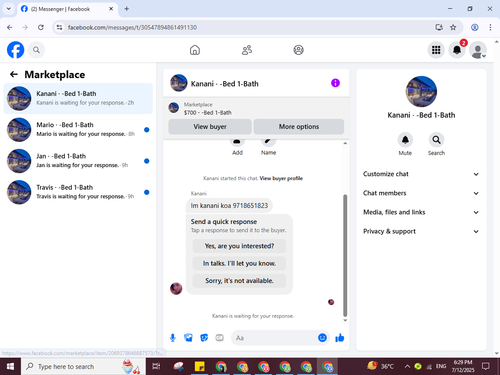Screen dimensions: 500x375
Task: Open the Chrome three-dot menu
Action: click(x=490, y=27)
